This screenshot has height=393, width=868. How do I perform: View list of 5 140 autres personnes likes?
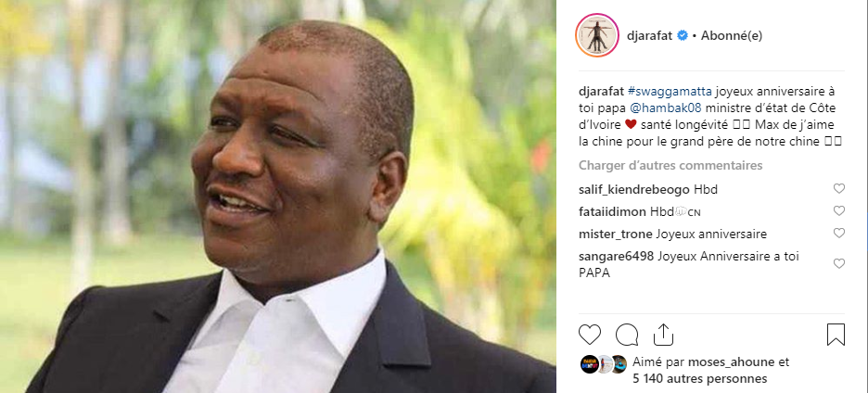[700, 378]
